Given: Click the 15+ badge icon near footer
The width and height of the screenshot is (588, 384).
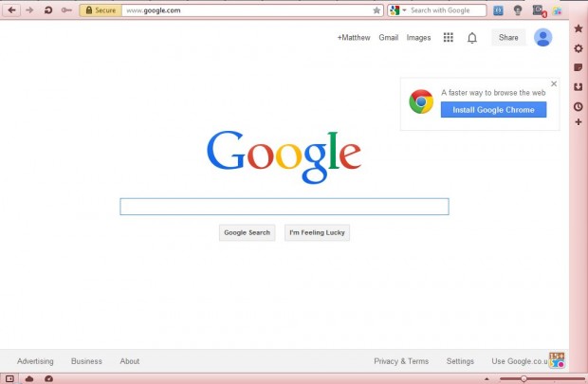Looking at the screenshot, I should 557,360.
